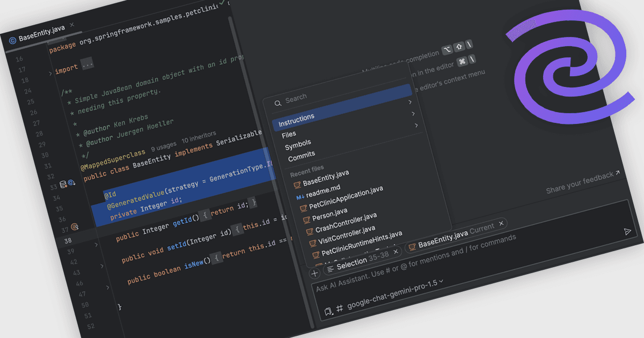Open the '9 usages' code hint
Viewport: 644px width, 338px height.
pos(163,145)
